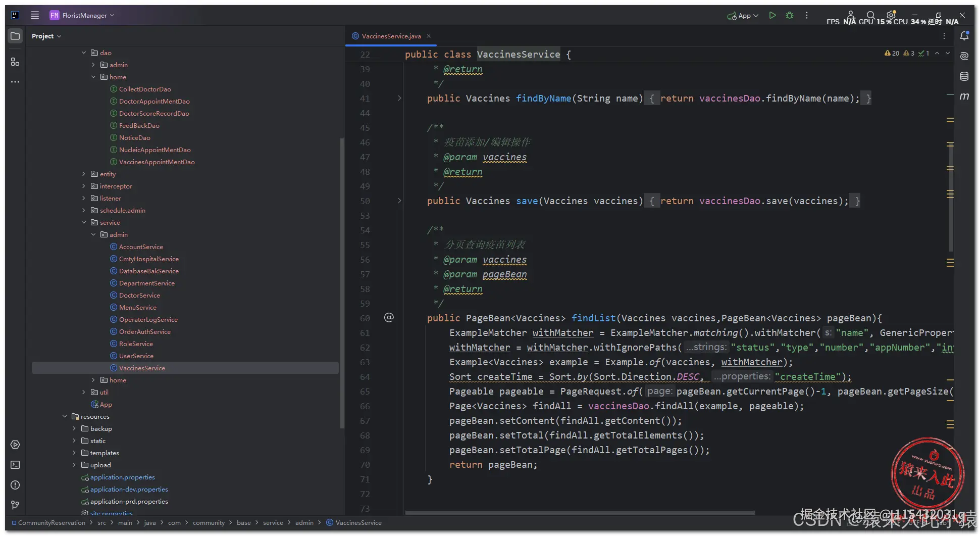
Task: Click the project tree vertical scrollbar
Action: click(x=342, y=283)
